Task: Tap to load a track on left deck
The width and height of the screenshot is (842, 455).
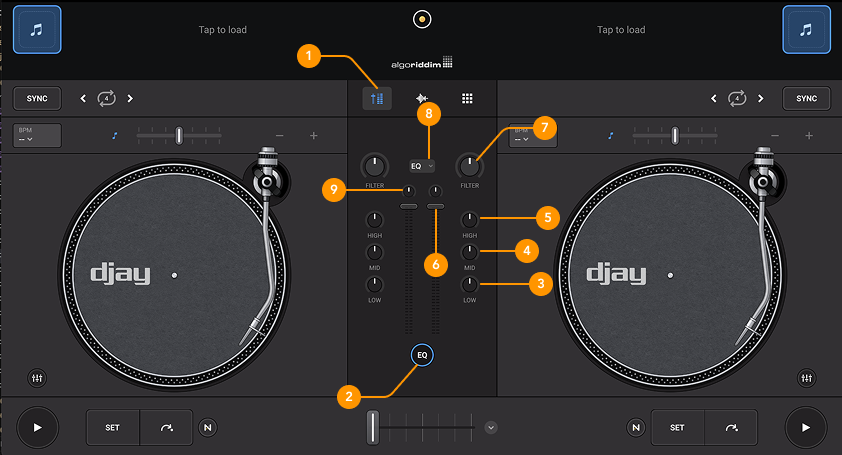Action: (x=222, y=30)
